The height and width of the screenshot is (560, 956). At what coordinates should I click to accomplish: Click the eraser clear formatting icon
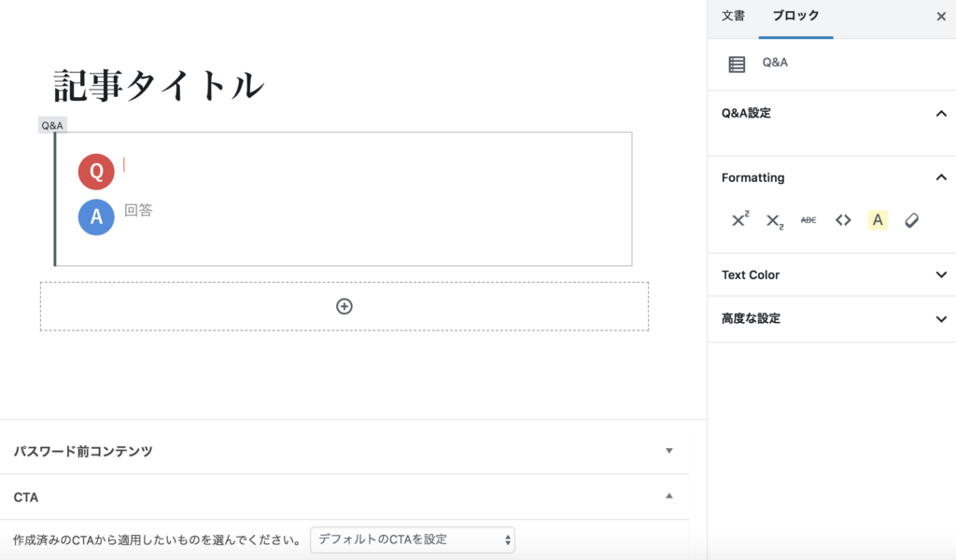(x=912, y=220)
